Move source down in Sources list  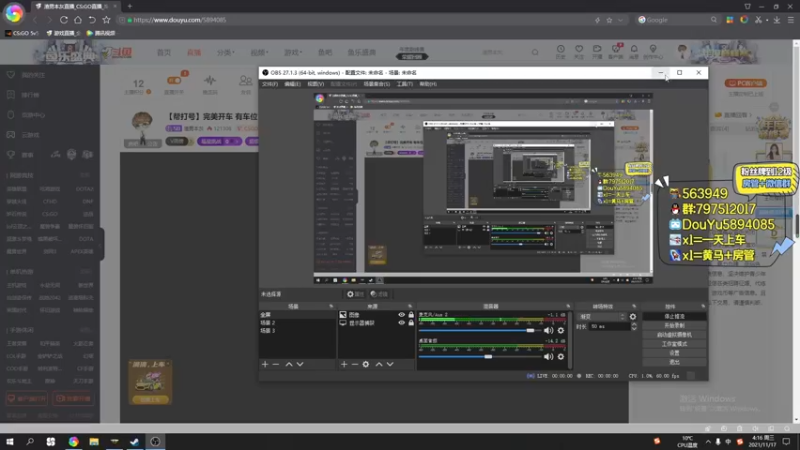coord(390,364)
